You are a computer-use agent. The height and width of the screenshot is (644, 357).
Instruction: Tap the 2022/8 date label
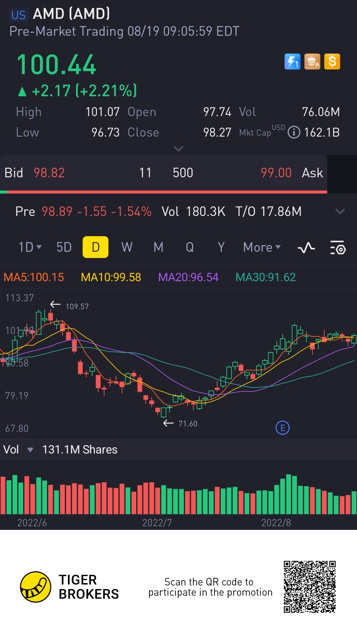click(276, 523)
